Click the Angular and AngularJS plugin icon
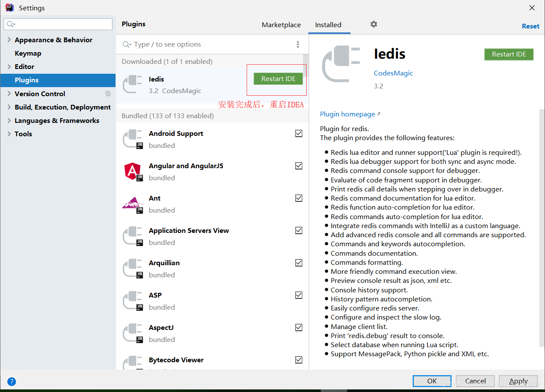545x392 pixels. click(x=132, y=171)
